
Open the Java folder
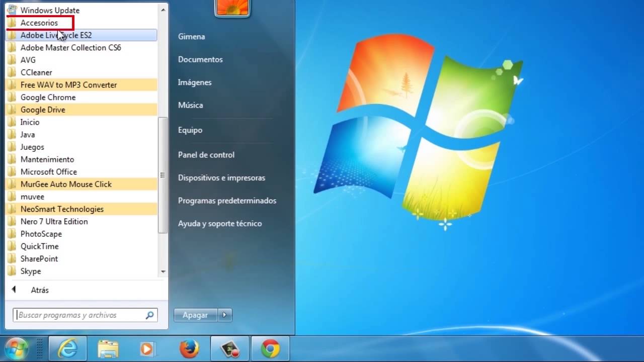(x=82, y=134)
